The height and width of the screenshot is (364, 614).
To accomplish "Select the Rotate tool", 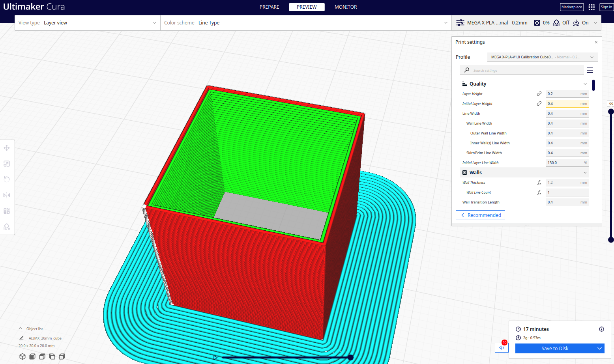I will (x=7, y=179).
